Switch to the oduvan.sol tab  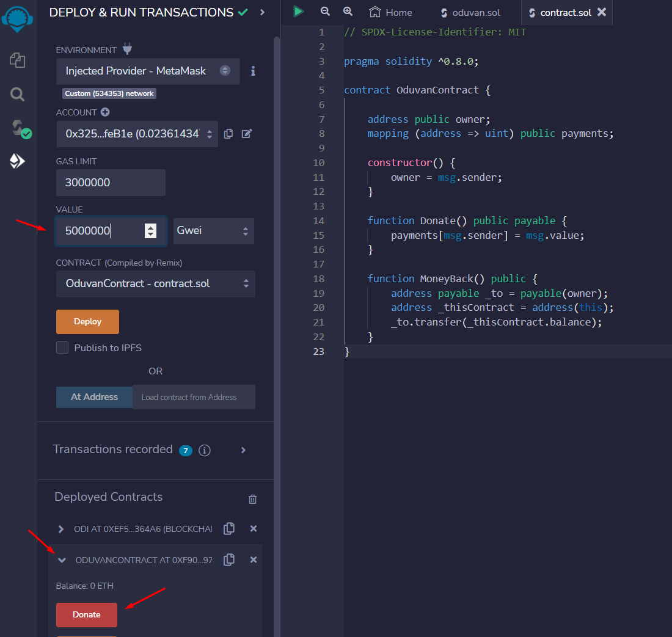(x=470, y=12)
